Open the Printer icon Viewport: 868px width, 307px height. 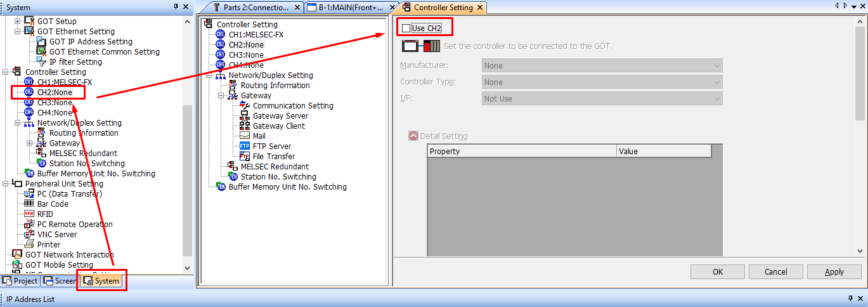(x=29, y=245)
